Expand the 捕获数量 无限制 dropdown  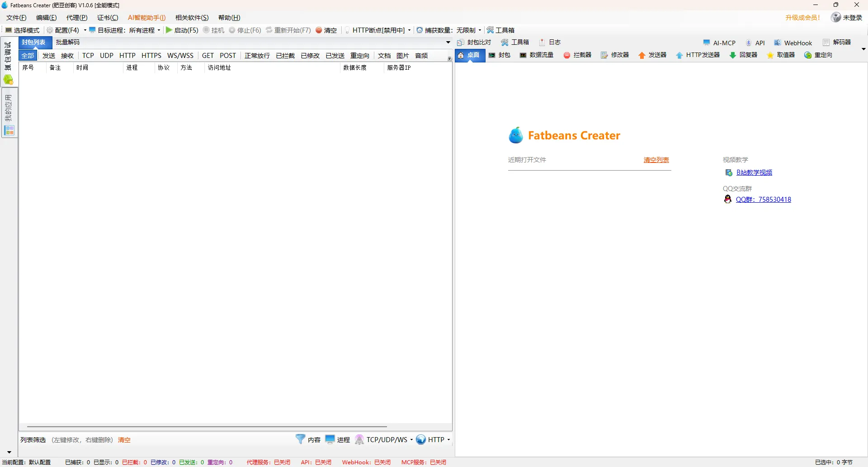[x=480, y=30]
